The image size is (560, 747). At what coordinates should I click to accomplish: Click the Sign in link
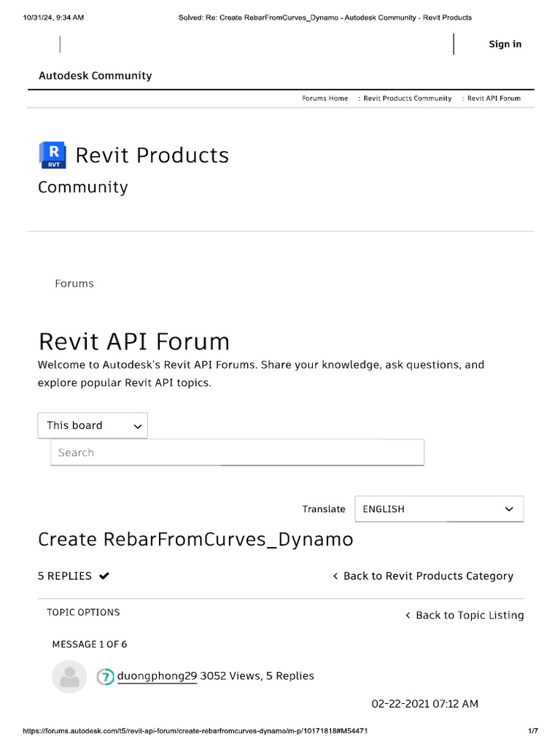tap(505, 44)
